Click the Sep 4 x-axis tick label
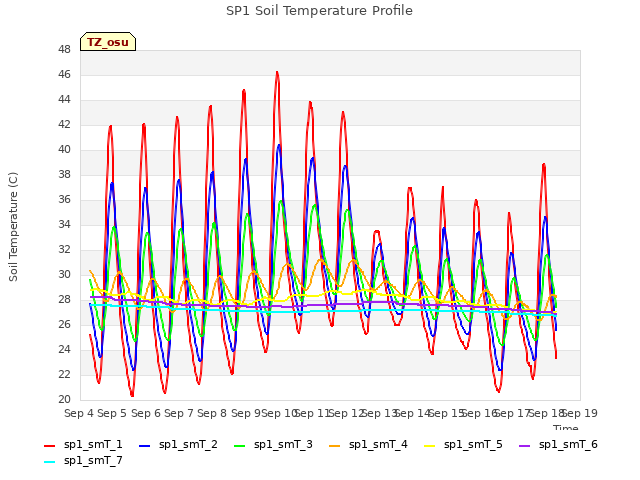This screenshot has height=480, width=640. tap(79, 413)
